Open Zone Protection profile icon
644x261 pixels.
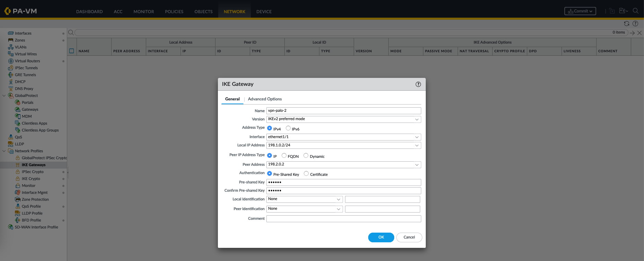point(18,199)
